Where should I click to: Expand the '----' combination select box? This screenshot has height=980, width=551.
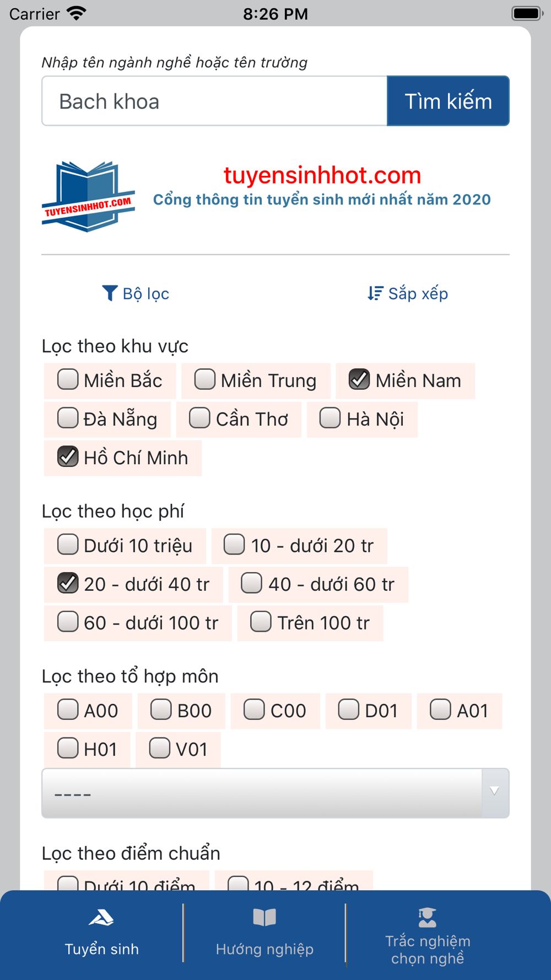[275, 793]
